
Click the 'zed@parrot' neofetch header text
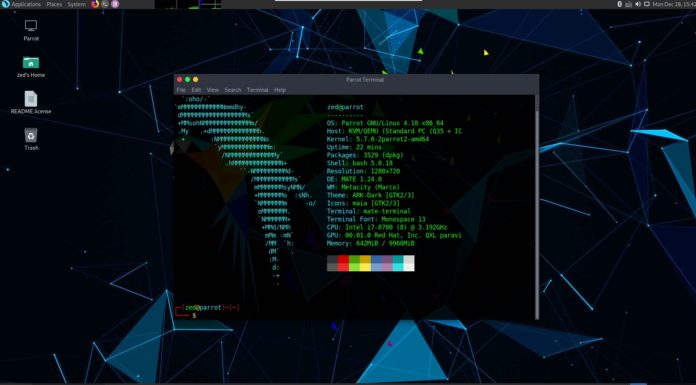[x=345, y=107]
